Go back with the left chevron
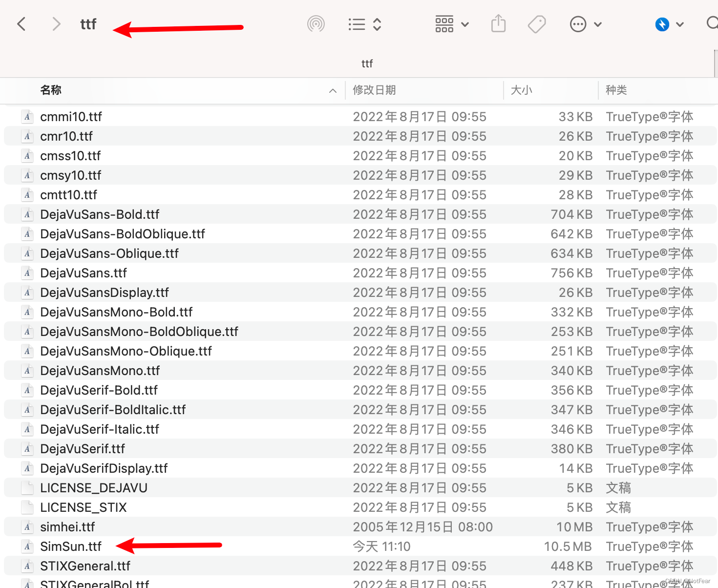718x588 pixels. coord(21,24)
